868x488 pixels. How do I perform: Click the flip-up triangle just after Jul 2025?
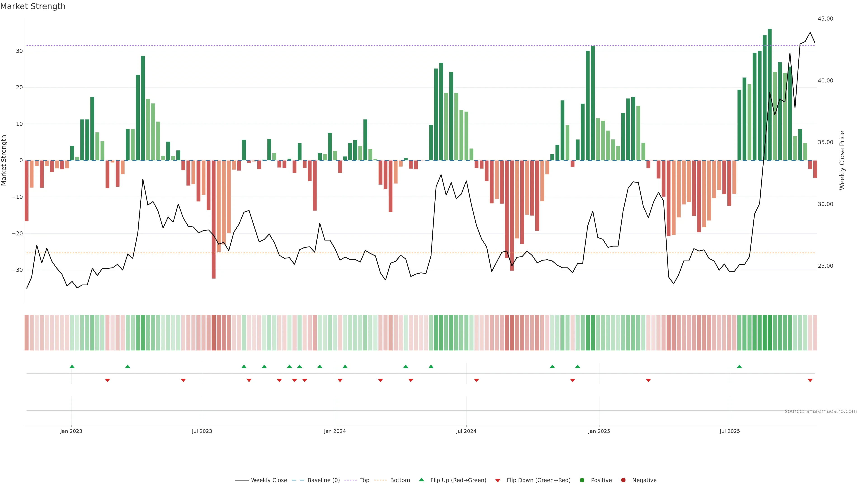click(739, 366)
